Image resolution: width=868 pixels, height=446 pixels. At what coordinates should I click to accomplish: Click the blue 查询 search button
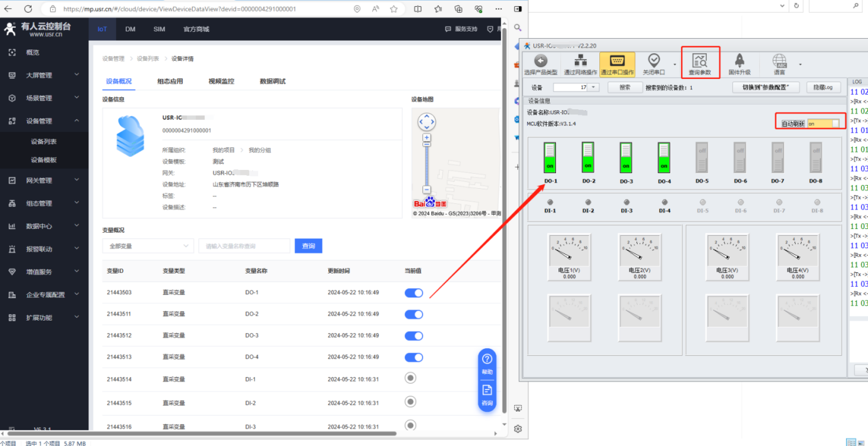[x=308, y=246]
